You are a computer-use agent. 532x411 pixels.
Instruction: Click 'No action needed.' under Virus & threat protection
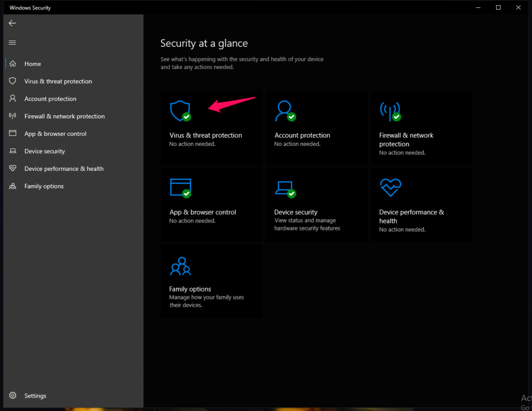tap(192, 144)
